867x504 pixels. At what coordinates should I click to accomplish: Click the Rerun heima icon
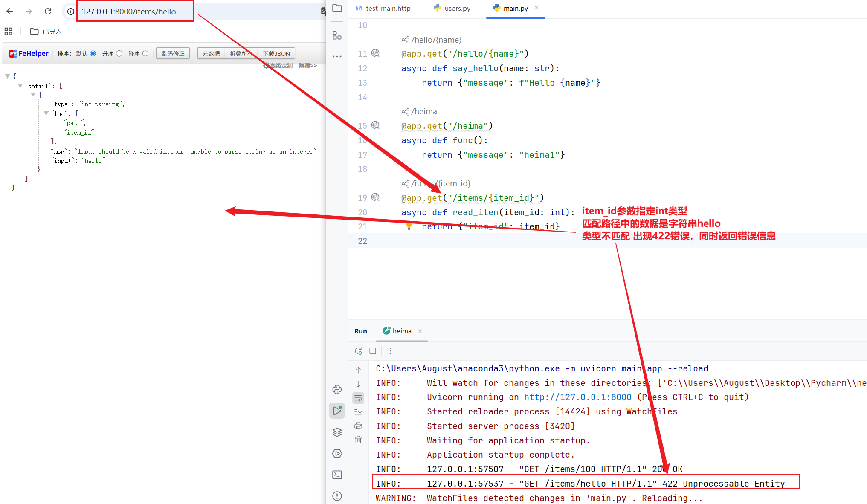tap(358, 351)
